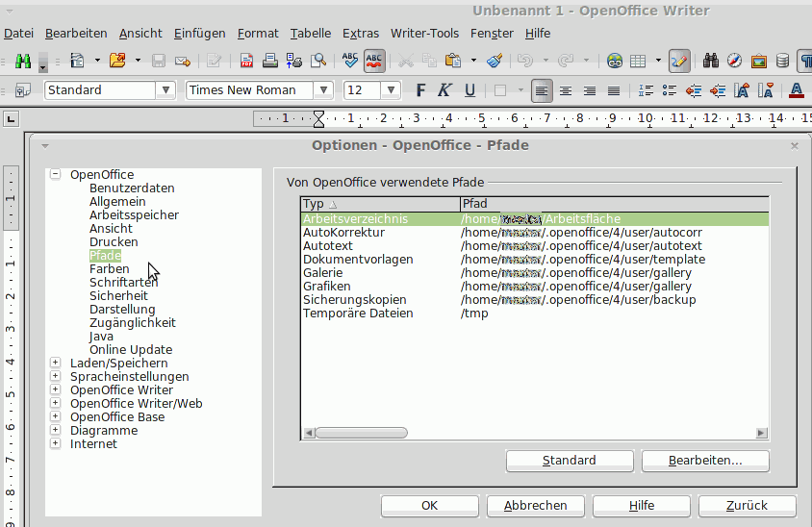
Task: Click the print document icon
Action: pyautogui.click(x=271, y=61)
